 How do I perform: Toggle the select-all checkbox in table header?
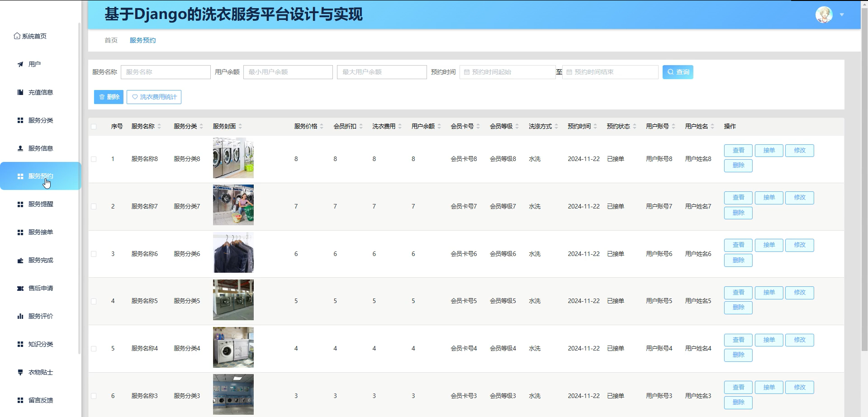tap(94, 127)
